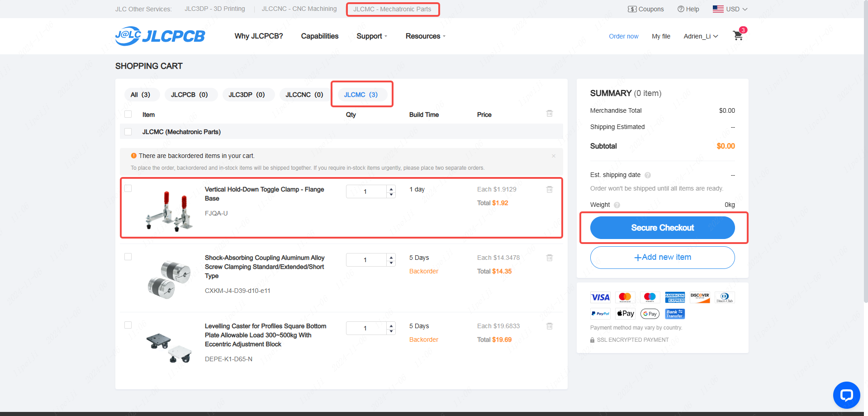This screenshot has height=416, width=868.
Task: Click the Mastercard payment logo
Action: 625,297
